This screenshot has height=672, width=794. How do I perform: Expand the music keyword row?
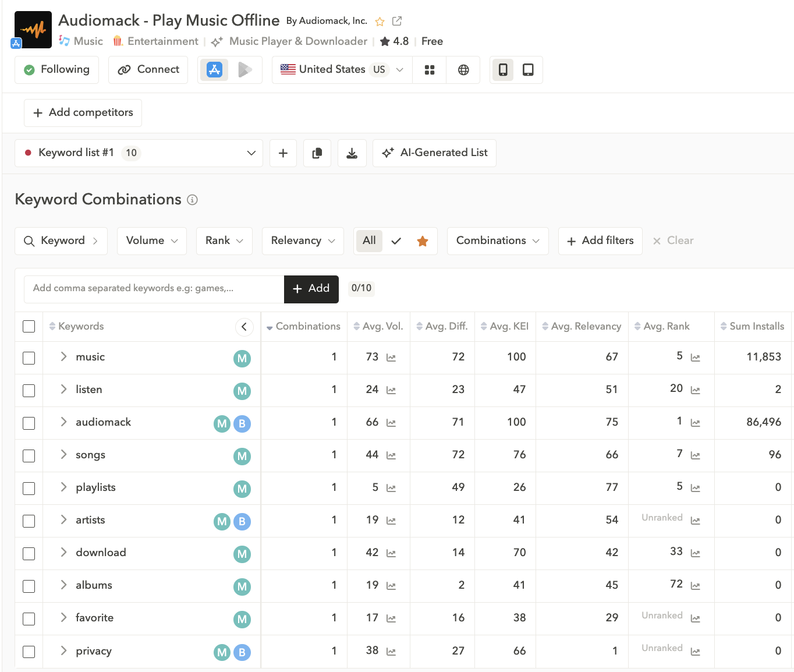point(63,357)
